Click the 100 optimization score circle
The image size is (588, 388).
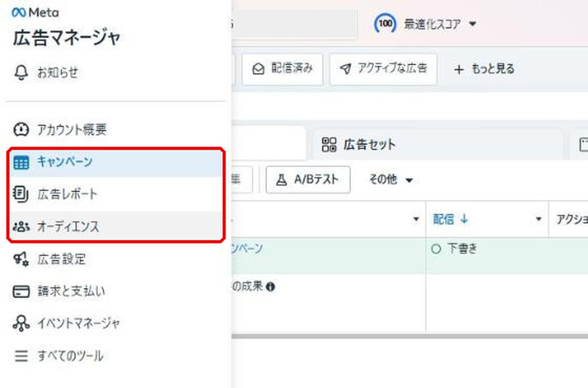tap(385, 24)
